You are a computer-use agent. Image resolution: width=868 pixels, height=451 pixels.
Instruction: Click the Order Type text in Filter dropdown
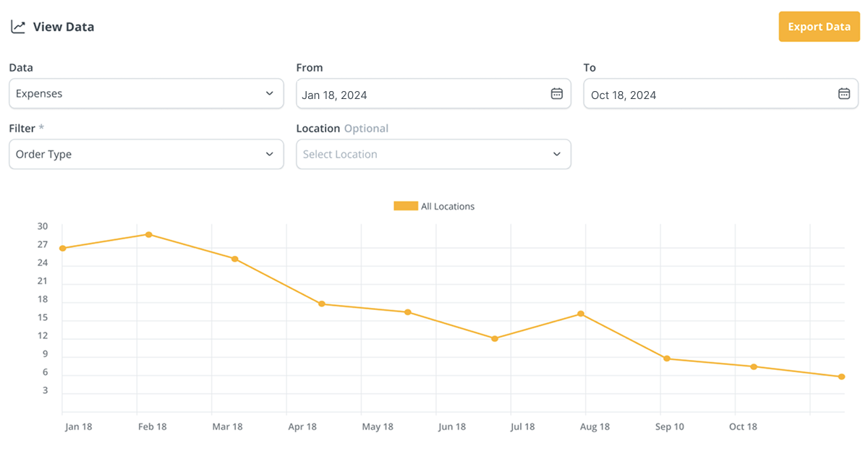coord(43,154)
